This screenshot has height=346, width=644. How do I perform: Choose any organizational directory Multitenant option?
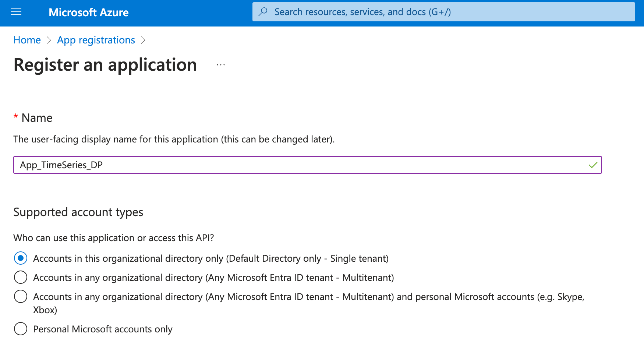point(21,278)
